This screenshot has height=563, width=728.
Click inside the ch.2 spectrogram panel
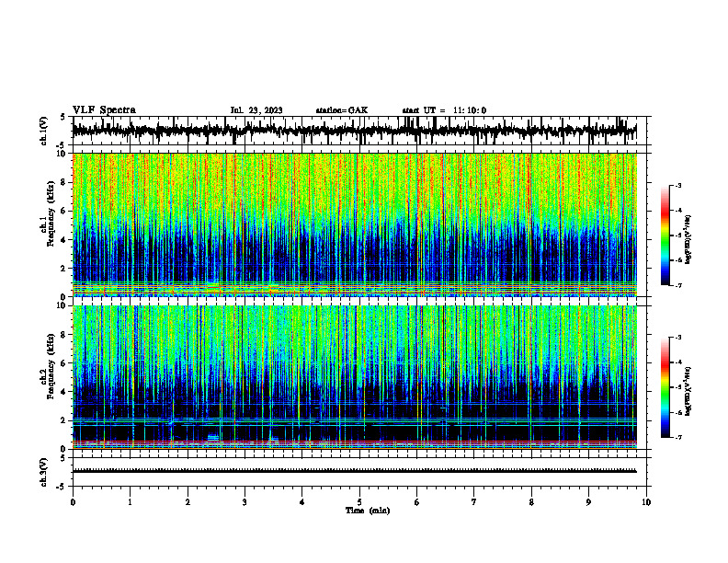(359, 377)
